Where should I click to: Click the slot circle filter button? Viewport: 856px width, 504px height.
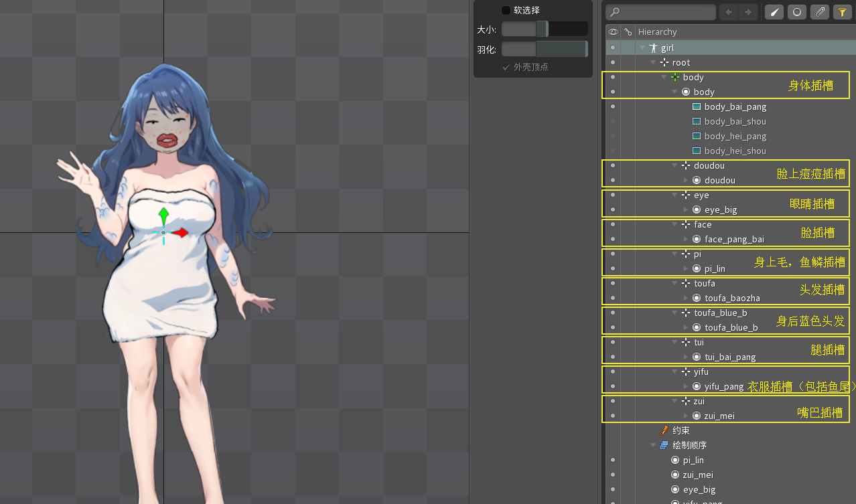click(x=796, y=12)
